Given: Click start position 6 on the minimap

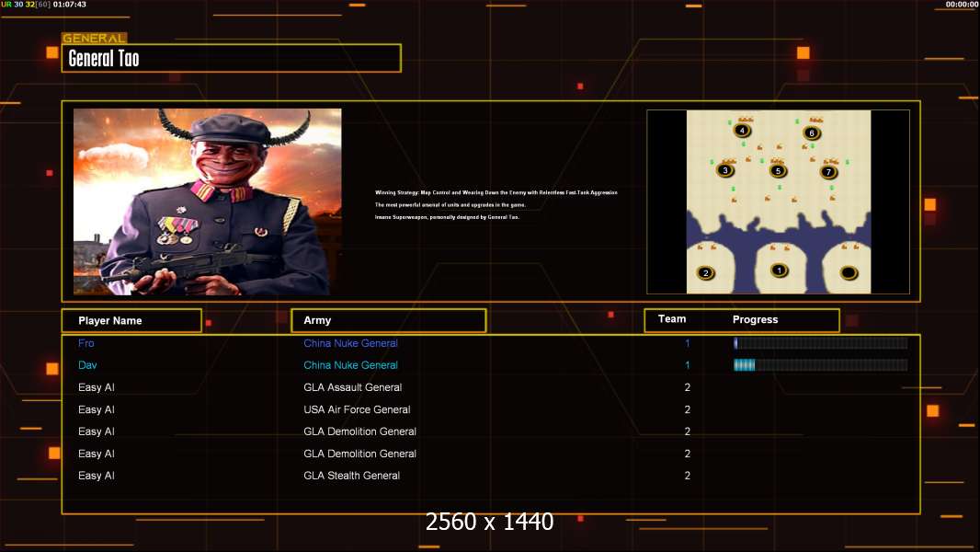Looking at the screenshot, I should tap(812, 132).
